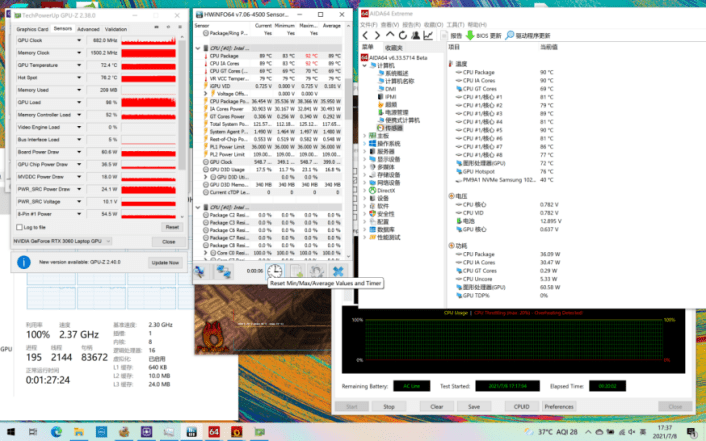Click the Up arrow in AIDA64 toolbar
706x441 pixels.
(390, 35)
